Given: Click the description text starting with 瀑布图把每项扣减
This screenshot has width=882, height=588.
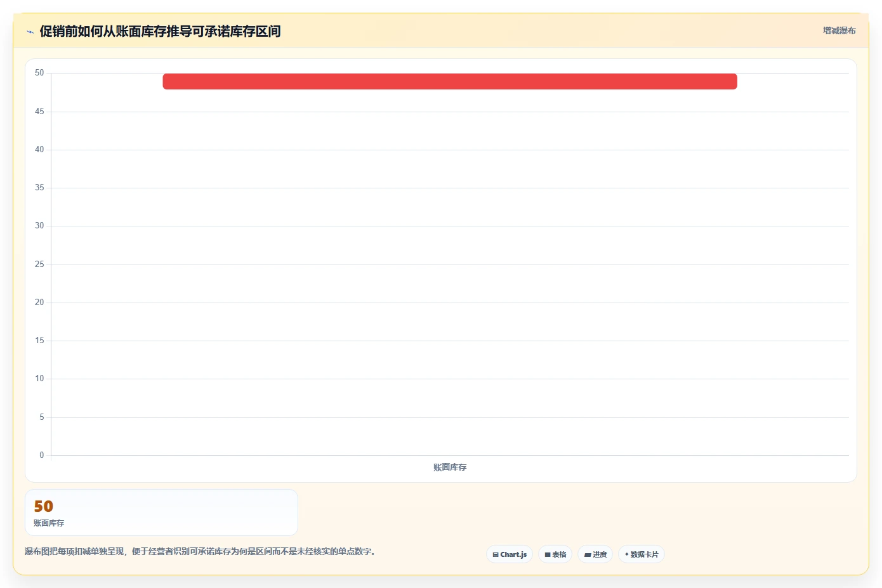Looking at the screenshot, I should [x=202, y=551].
